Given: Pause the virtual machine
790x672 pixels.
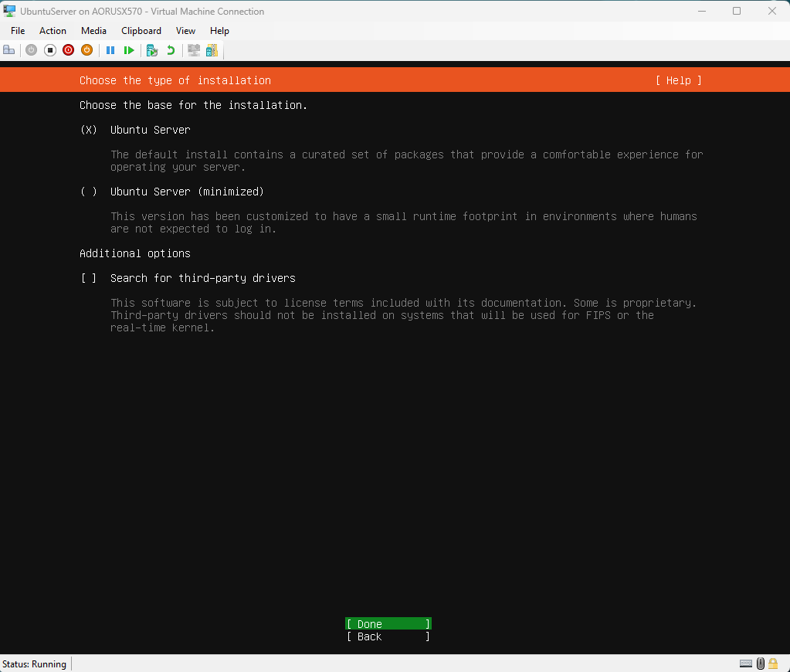Looking at the screenshot, I should [x=110, y=50].
